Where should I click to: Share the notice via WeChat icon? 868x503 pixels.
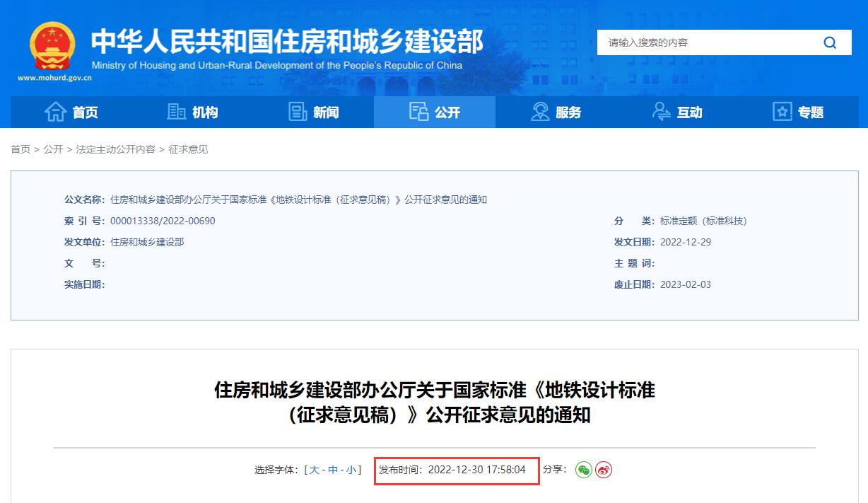pyautogui.click(x=582, y=469)
